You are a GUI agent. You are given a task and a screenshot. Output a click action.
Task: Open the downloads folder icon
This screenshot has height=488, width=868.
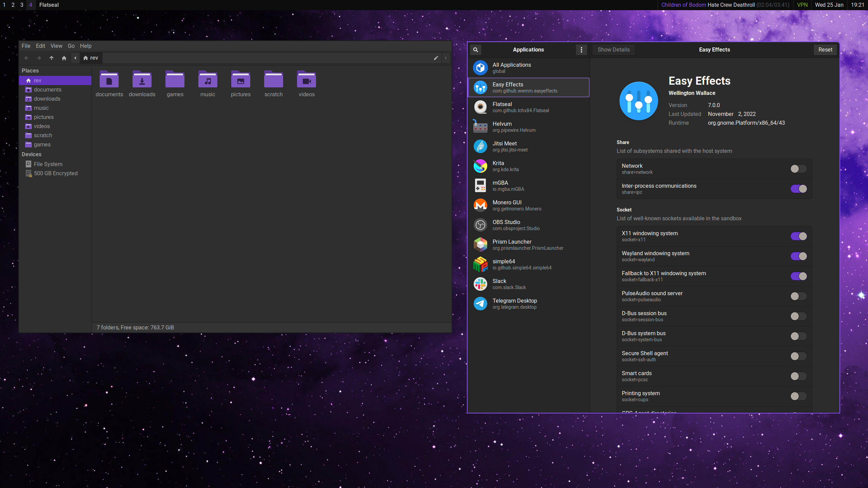[142, 80]
